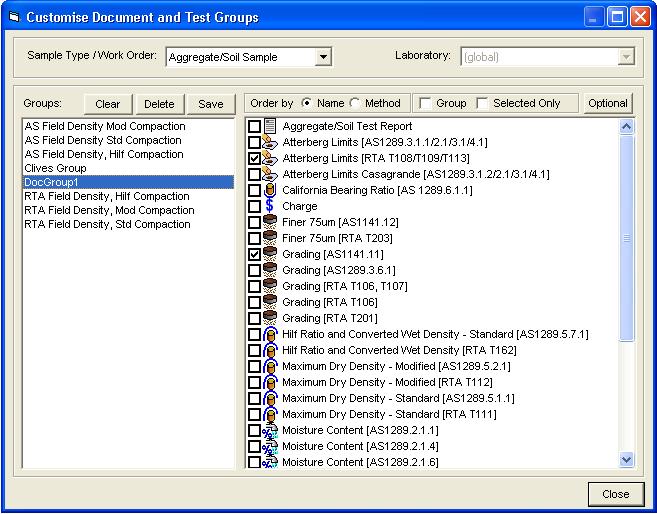Click the Atterberg Limits AS1289.3.1.1 icon

click(x=271, y=143)
